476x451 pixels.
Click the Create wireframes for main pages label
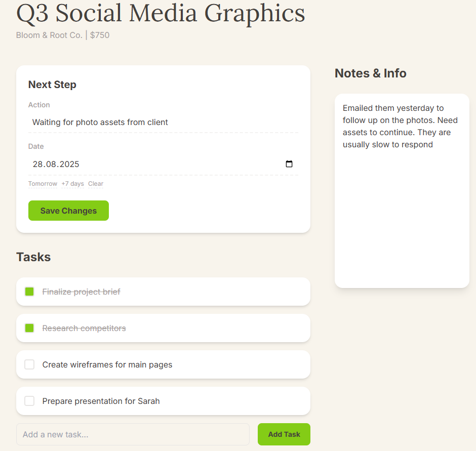(107, 364)
